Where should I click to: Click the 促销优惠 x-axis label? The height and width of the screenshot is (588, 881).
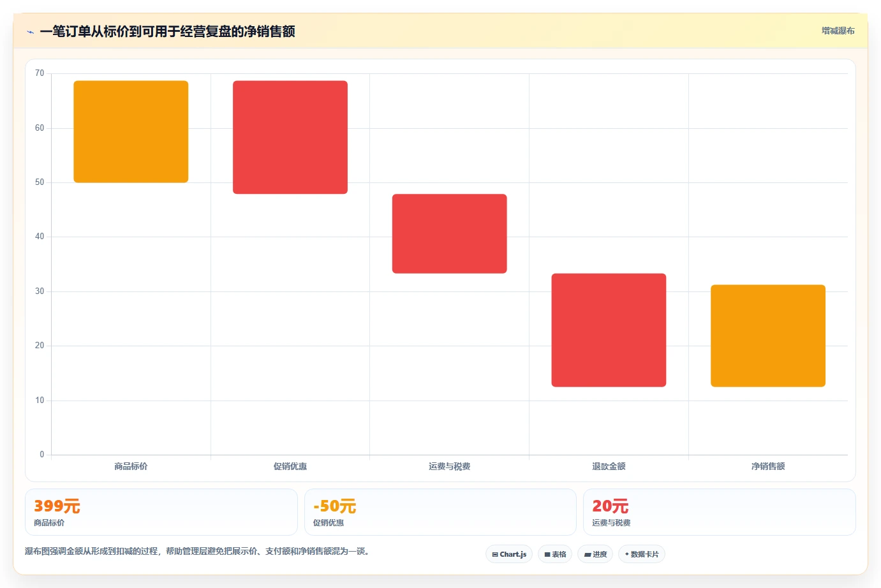coord(290,466)
